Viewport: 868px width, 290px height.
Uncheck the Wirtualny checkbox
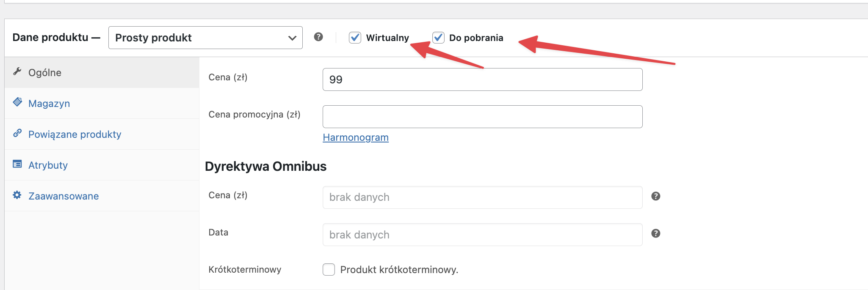tap(355, 38)
